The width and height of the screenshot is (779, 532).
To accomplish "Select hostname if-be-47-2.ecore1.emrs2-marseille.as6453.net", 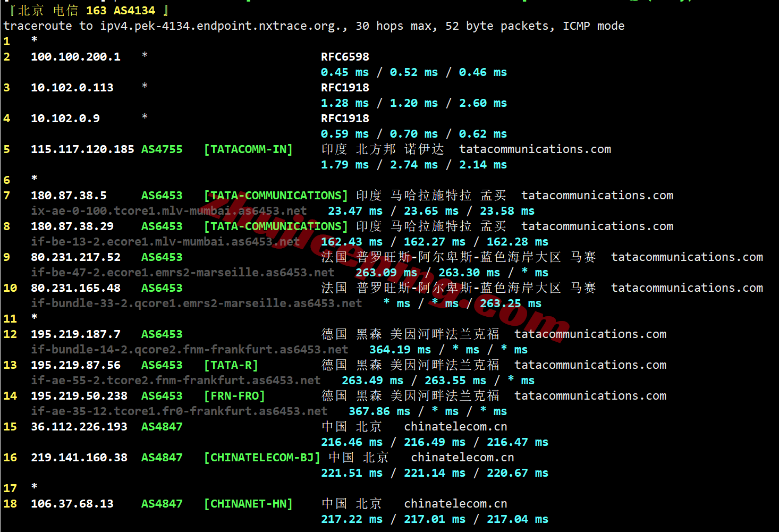I will pos(183,273).
